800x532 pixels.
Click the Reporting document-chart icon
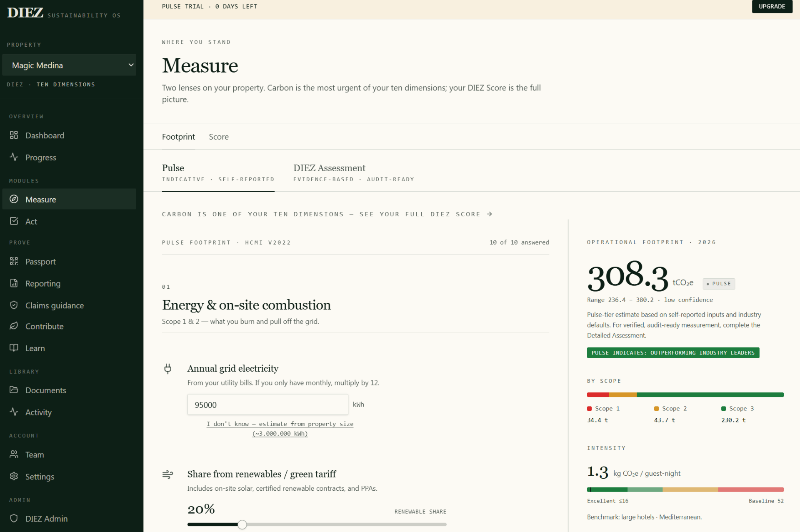pos(14,283)
